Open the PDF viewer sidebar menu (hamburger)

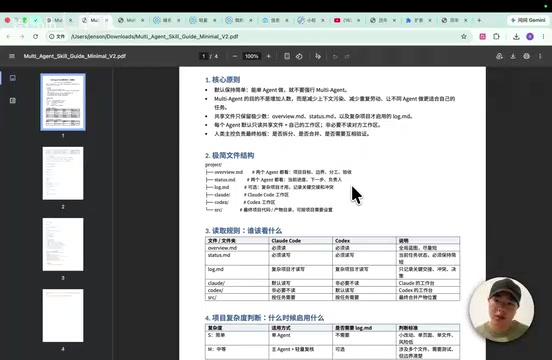(x=12, y=56)
